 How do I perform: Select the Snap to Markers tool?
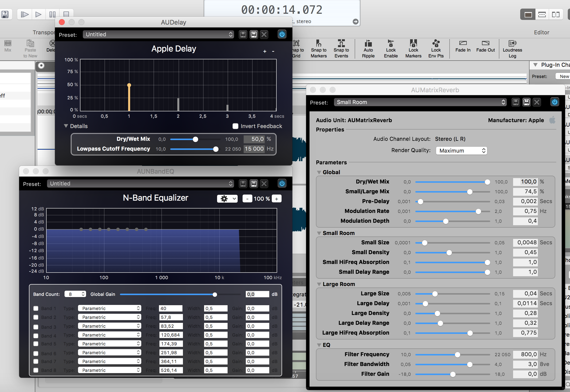point(319,48)
